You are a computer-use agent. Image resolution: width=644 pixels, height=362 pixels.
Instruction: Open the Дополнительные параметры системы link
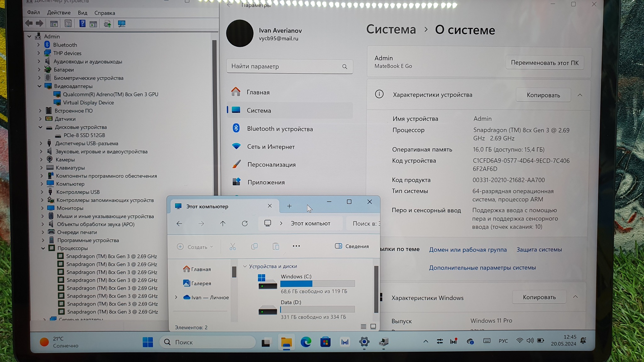click(482, 267)
